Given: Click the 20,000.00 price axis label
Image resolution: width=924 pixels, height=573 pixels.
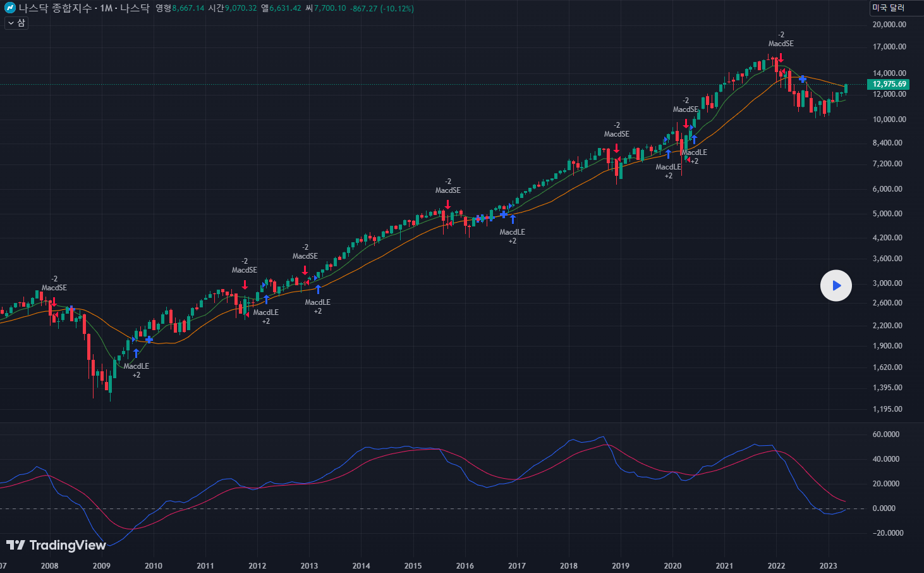Looking at the screenshot, I should pyautogui.click(x=889, y=25).
